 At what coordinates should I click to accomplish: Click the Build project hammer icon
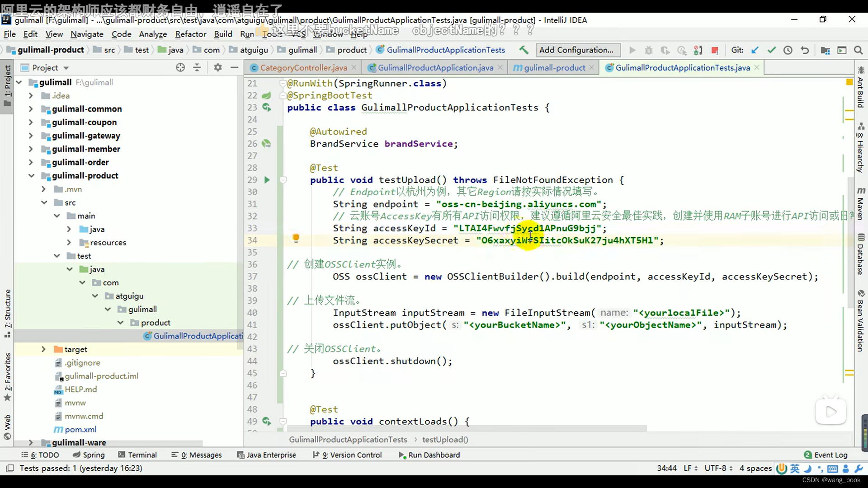tap(524, 50)
